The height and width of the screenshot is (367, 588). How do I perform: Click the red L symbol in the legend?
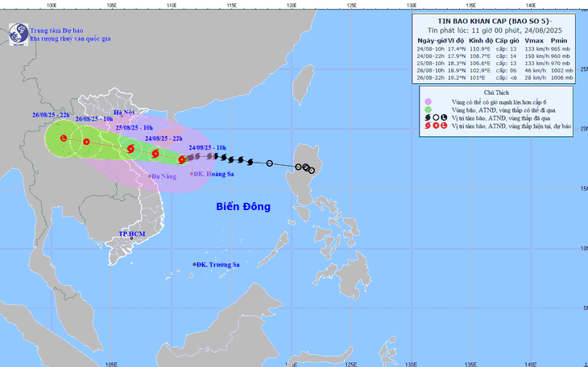[444, 126]
